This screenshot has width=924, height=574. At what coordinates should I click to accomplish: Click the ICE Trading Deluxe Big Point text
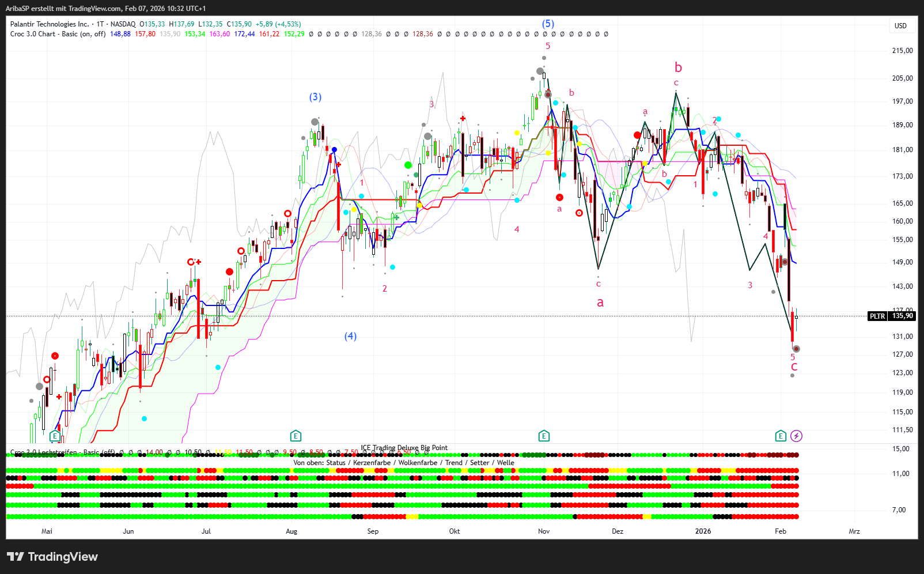tap(404, 448)
